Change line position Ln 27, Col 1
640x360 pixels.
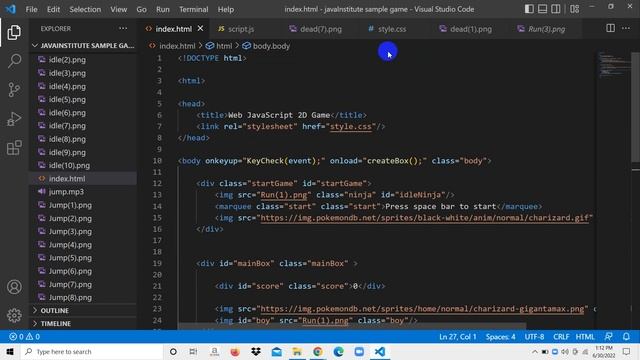coord(458,337)
